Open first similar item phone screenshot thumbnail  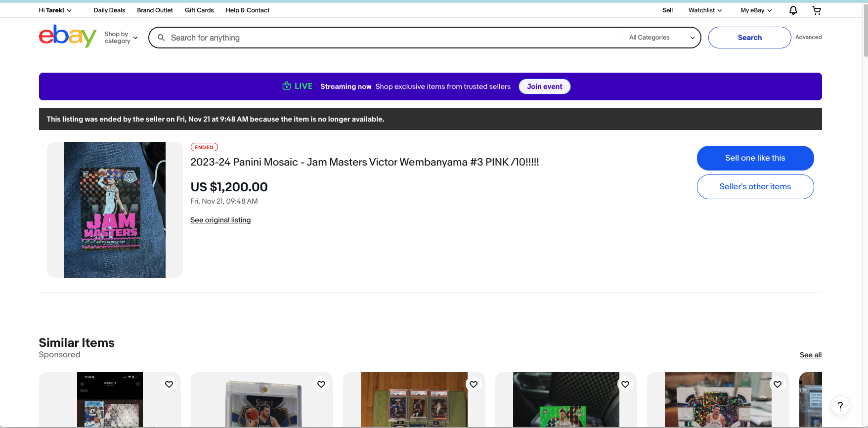[110, 399]
